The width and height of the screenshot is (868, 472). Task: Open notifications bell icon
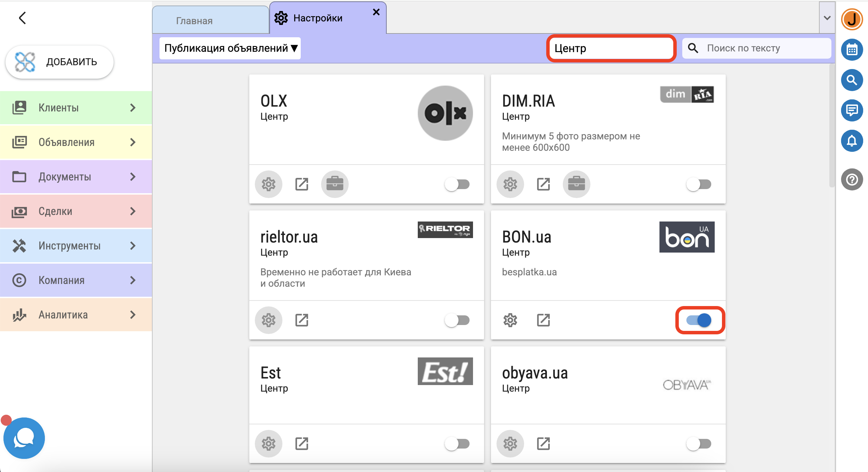click(x=852, y=141)
